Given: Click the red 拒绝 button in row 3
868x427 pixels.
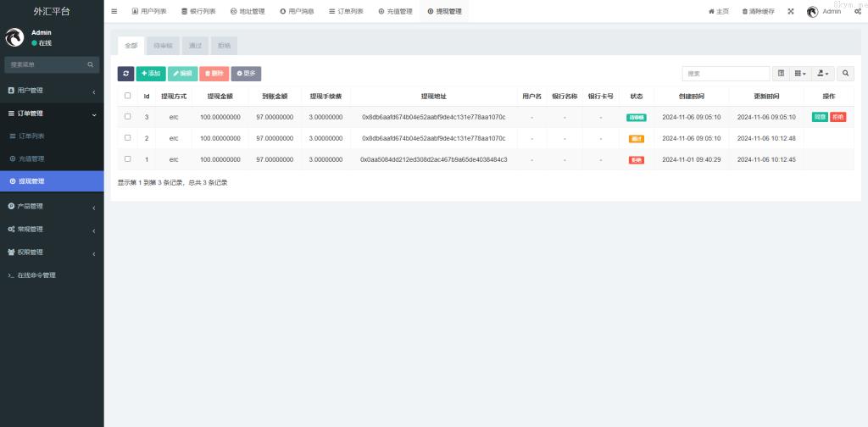Looking at the screenshot, I should click(837, 117).
